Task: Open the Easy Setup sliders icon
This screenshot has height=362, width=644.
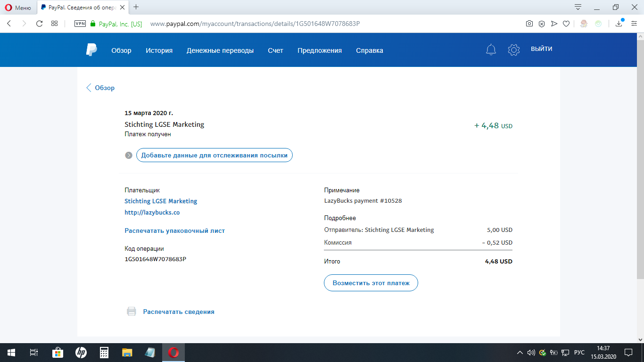Action: coord(634,24)
